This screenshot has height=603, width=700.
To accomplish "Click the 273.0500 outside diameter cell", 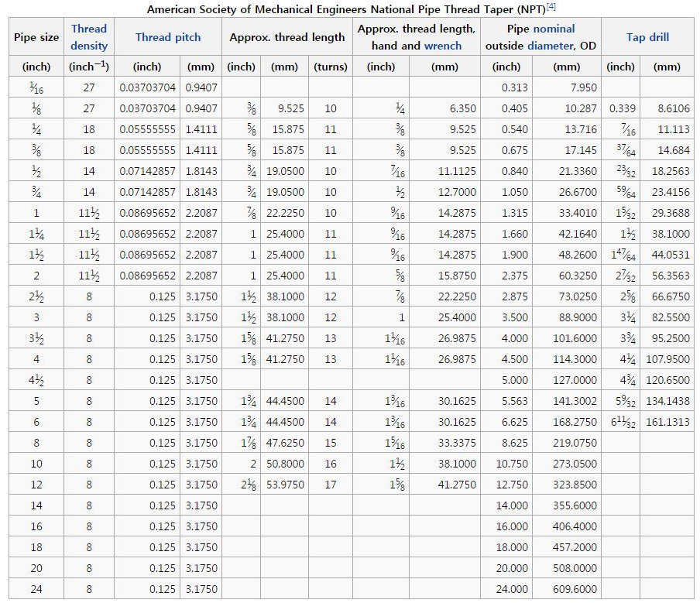I will pyautogui.click(x=567, y=464).
